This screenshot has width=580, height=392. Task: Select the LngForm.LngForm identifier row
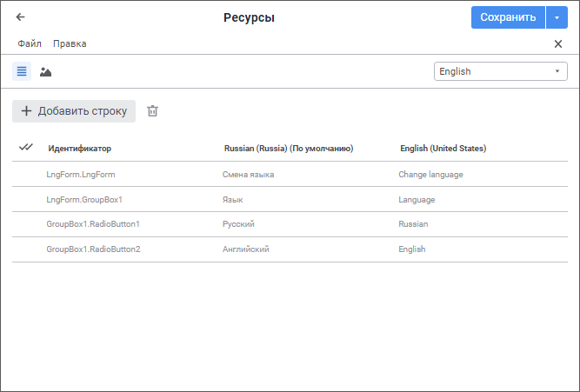click(81, 175)
